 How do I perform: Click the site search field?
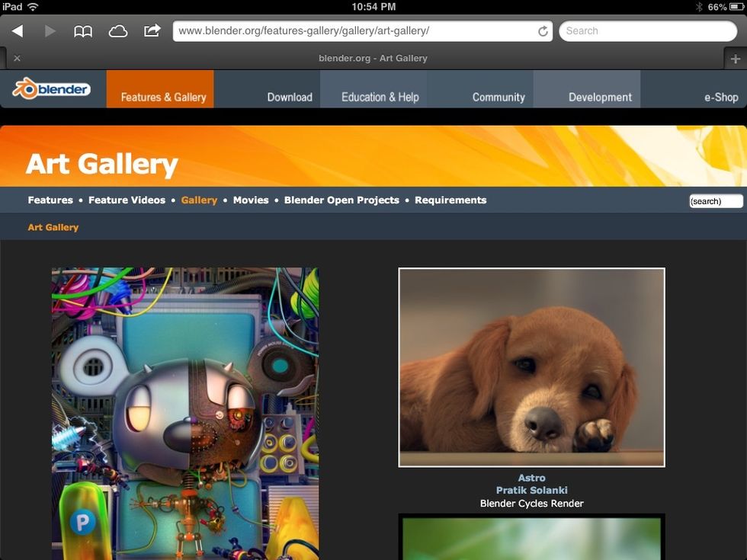click(715, 201)
